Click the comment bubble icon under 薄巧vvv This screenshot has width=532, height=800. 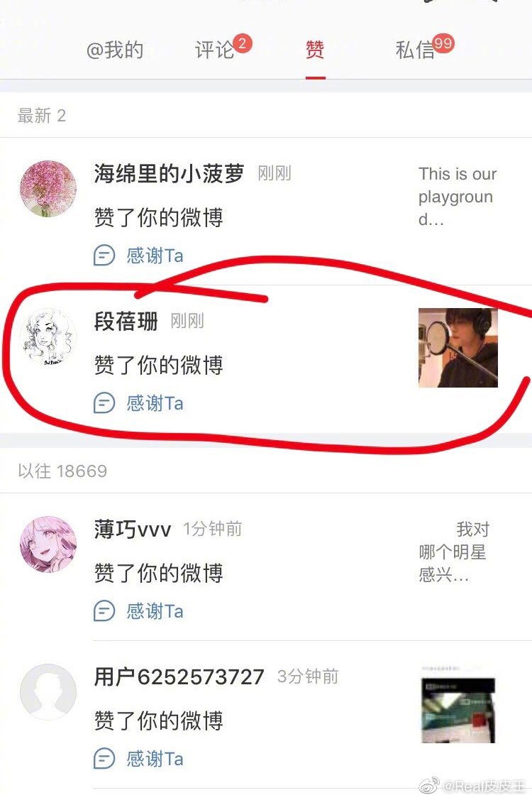click(104, 610)
